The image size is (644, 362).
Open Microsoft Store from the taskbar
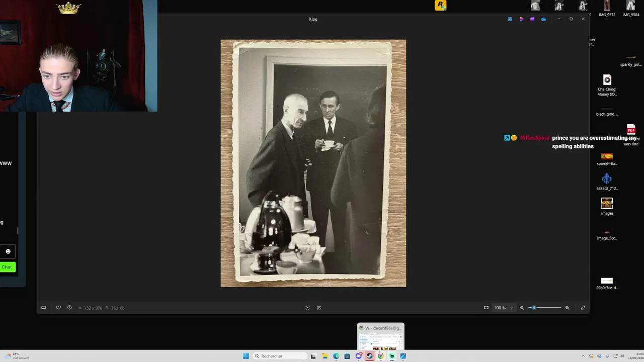347,356
